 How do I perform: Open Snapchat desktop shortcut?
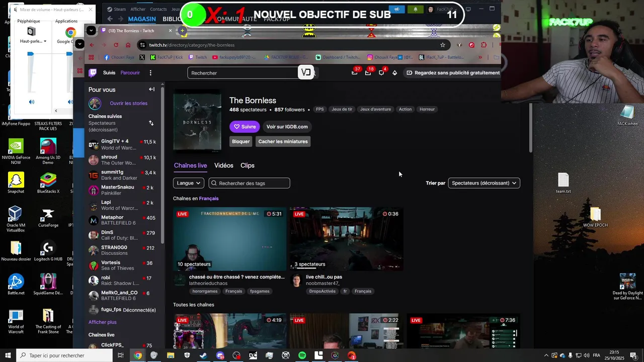[x=16, y=183]
